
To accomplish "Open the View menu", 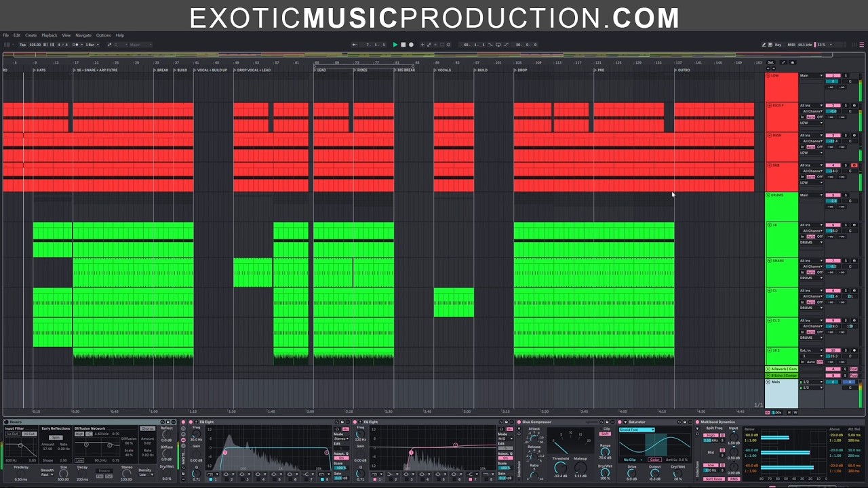I will 66,35.
